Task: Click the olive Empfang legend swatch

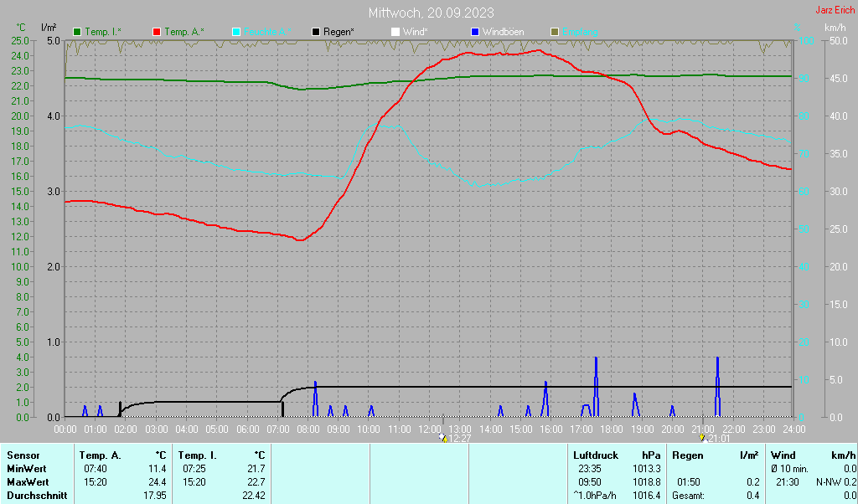Action: pyautogui.click(x=555, y=33)
